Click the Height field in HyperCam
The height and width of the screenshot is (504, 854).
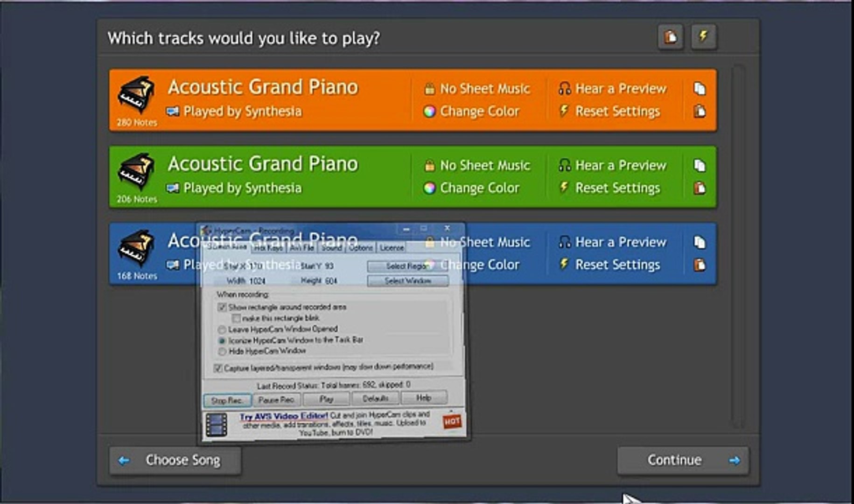331,281
